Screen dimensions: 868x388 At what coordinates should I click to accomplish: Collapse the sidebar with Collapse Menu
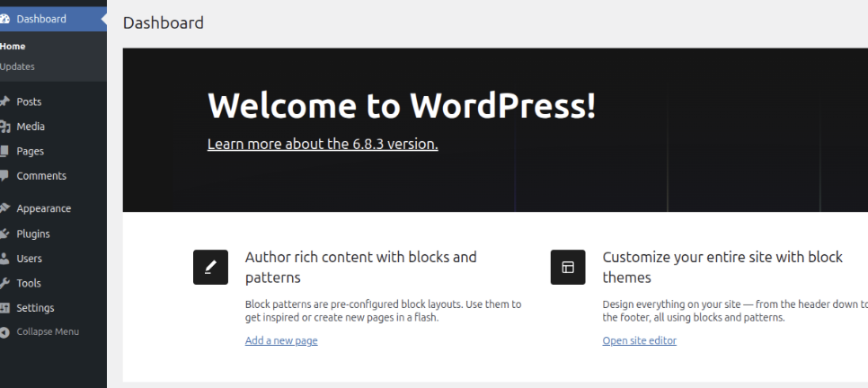(x=40, y=332)
